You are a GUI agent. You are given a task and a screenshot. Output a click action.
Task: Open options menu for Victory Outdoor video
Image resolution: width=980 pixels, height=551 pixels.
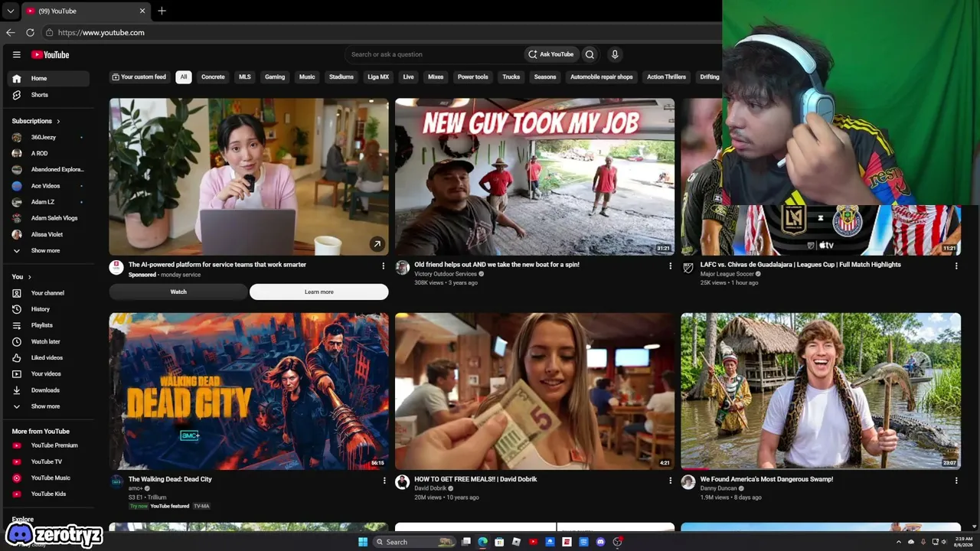[670, 266]
